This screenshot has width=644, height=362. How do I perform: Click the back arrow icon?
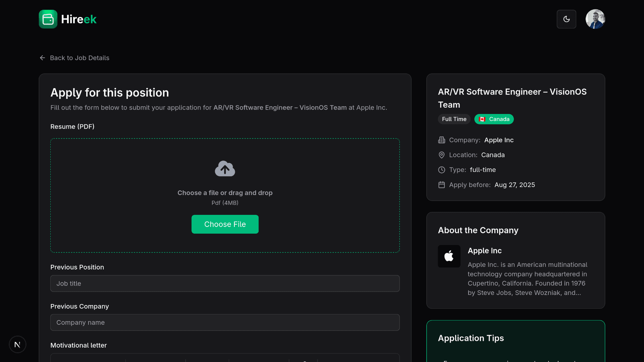tap(42, 58)
